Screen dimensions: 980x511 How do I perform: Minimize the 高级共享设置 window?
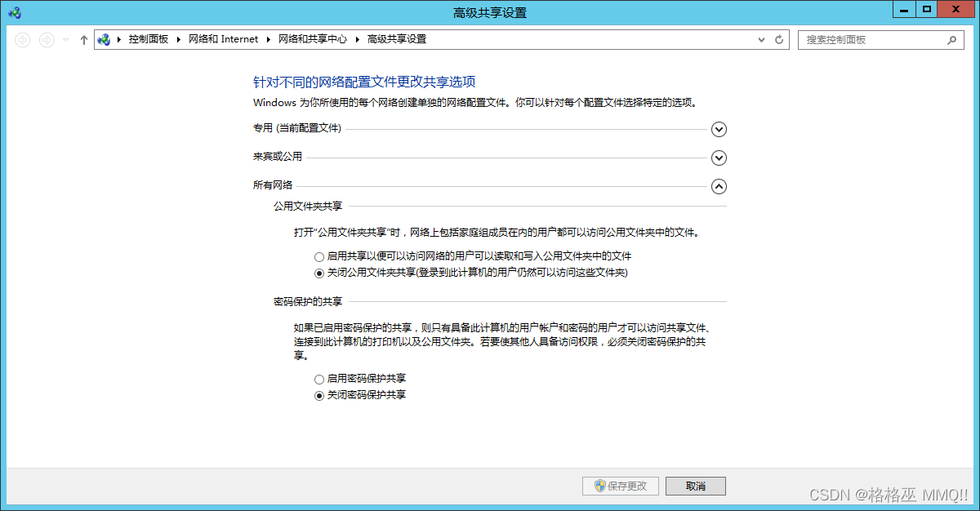coord(903,9)
